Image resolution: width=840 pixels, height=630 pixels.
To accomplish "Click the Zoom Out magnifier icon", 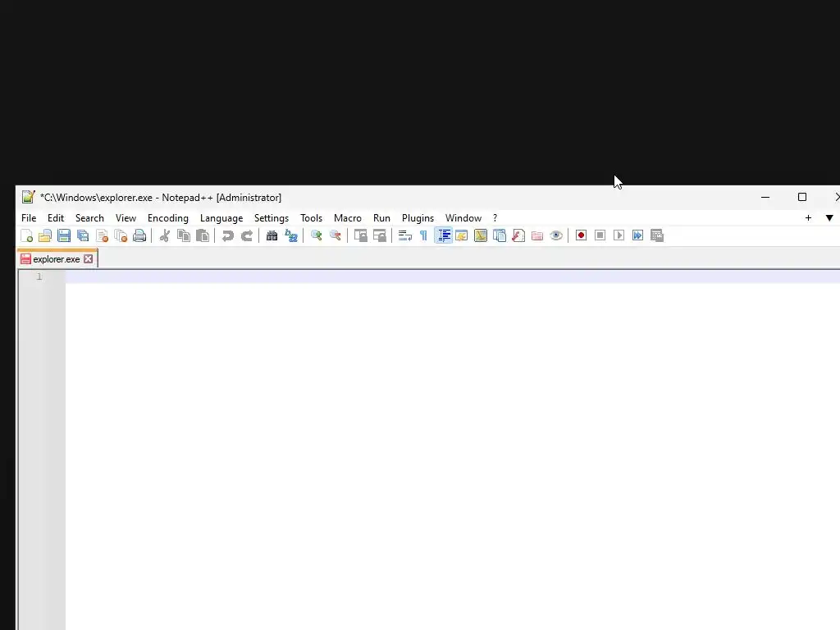I will coord(336,235).
